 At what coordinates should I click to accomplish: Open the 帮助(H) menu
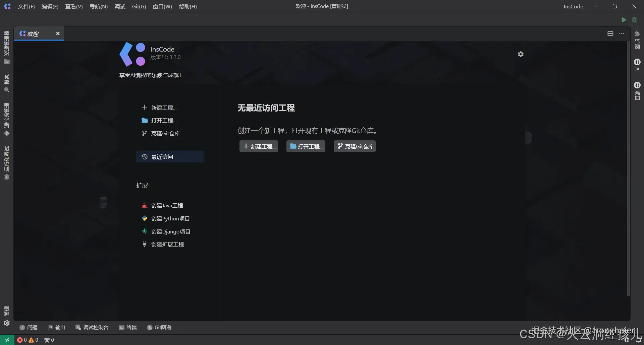[x=188, y=6]
